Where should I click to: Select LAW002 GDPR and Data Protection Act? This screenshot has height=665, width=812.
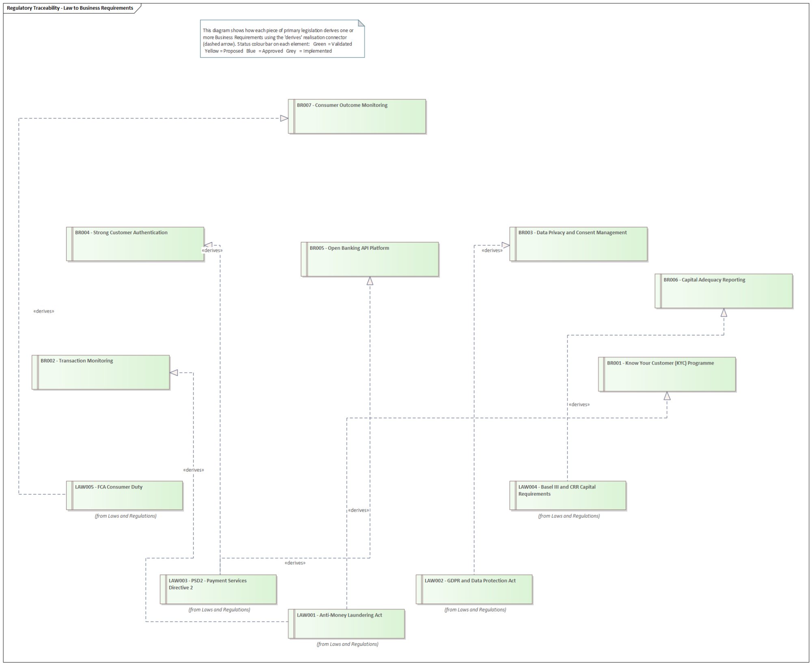[x=474, y=589]
